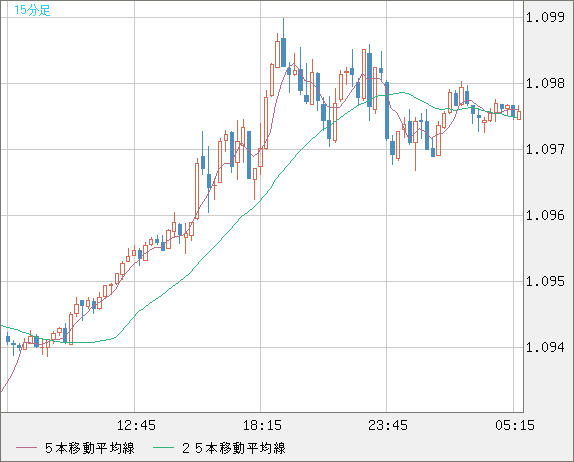Click the last candlestick at the chart's right edge
The image size is (574, 462).
click(x=519, y=114)
